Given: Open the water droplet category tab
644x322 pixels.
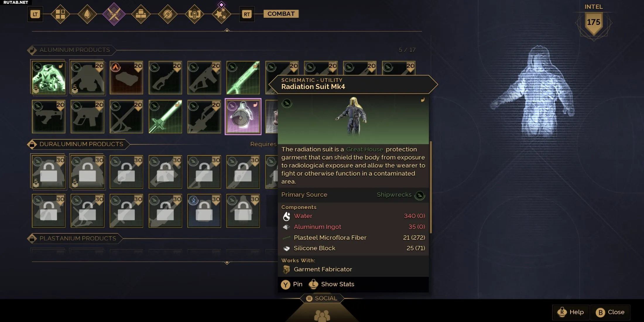Looking at the screenshot, I should click(x=87, y=14).
